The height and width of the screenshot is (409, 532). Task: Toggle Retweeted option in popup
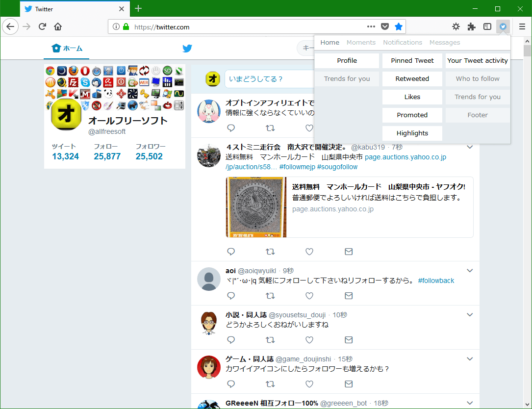click(412, 79)
